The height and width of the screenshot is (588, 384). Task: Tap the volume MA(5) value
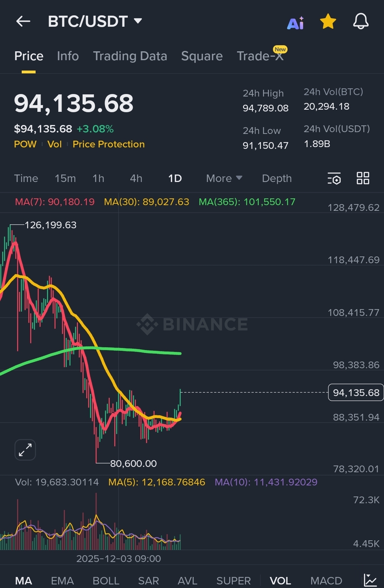157,482
